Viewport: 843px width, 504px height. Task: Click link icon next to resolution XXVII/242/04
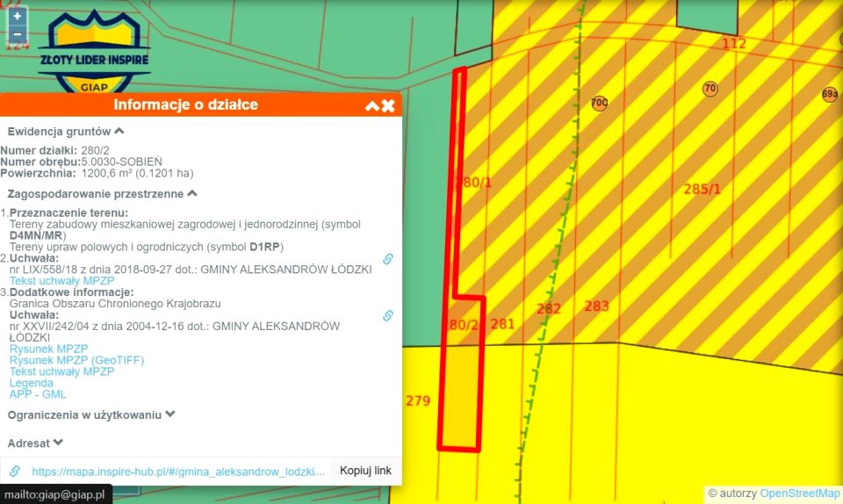[x=387, y=315]
